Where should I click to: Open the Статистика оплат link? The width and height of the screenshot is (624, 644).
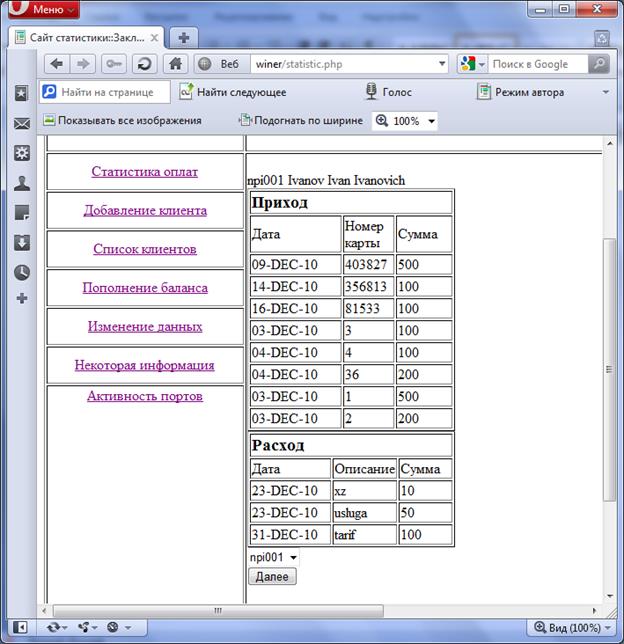point(145,172)
